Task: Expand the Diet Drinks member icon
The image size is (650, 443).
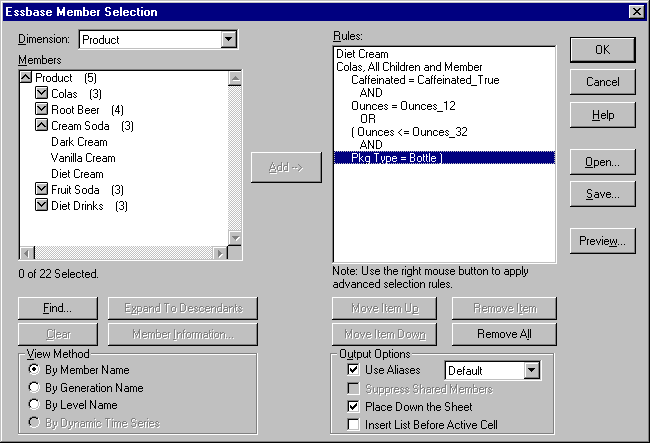Action: pyautogui.click(x=42, y=205)
